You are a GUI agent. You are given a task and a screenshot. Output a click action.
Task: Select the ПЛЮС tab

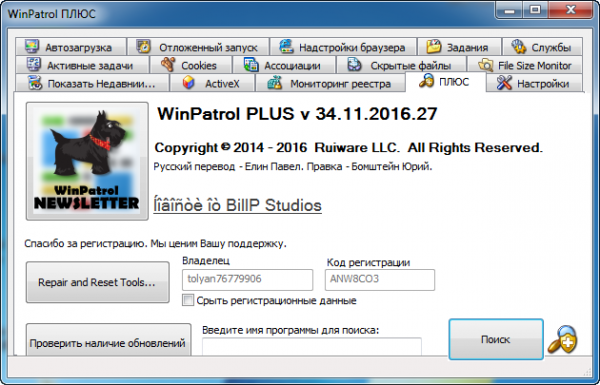point(446,82)
